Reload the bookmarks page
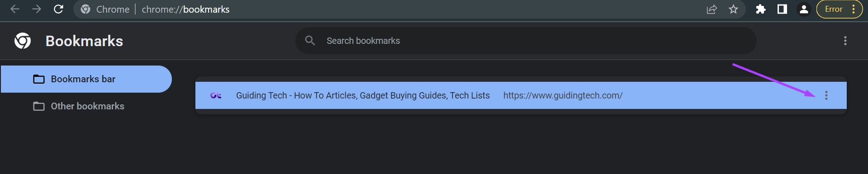868x174 pixels. (x=58, y=9)
